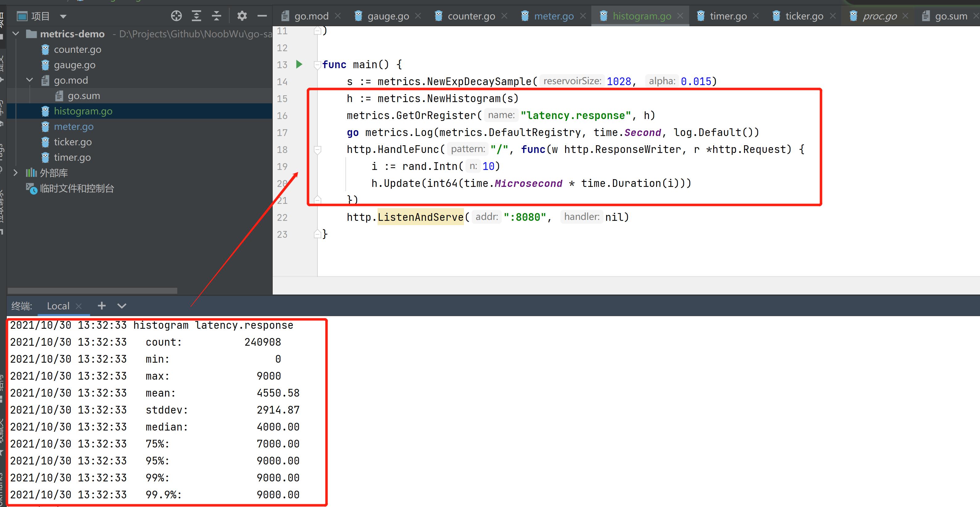Select histogram.go in project tree
The width and height of the screenshot is (980, 507).
tap(83, 111)
